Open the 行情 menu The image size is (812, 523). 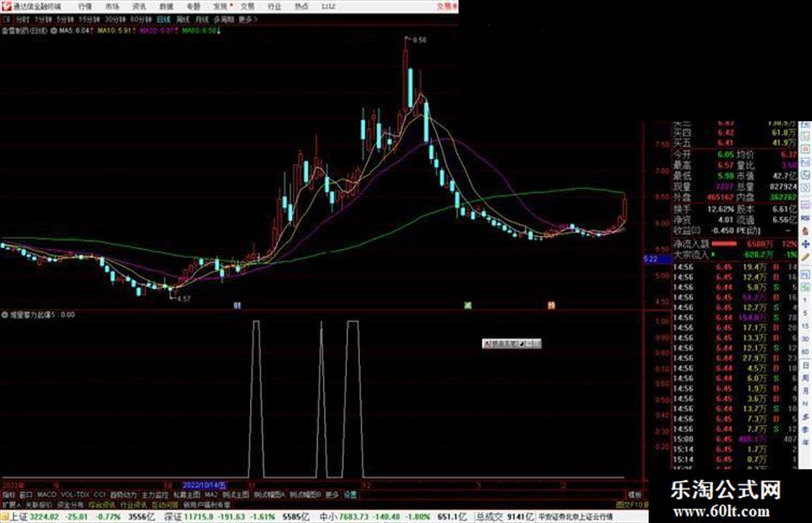point(85,6)
